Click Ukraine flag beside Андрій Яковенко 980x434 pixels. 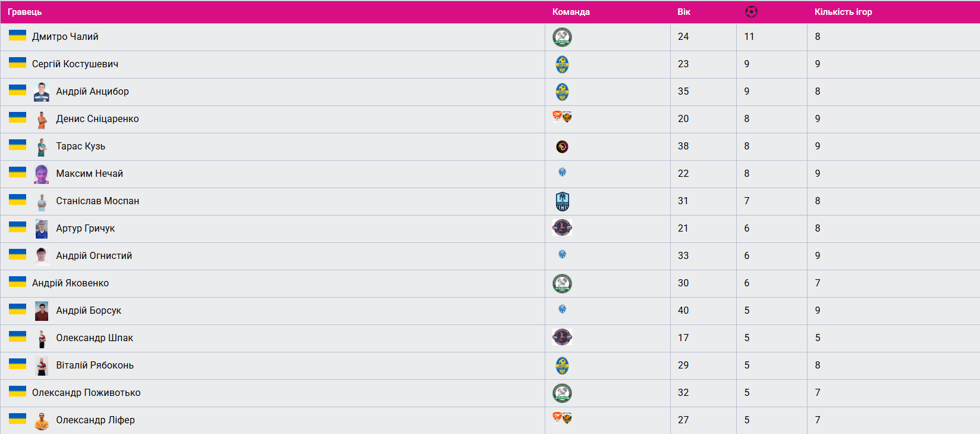point(17,282)
